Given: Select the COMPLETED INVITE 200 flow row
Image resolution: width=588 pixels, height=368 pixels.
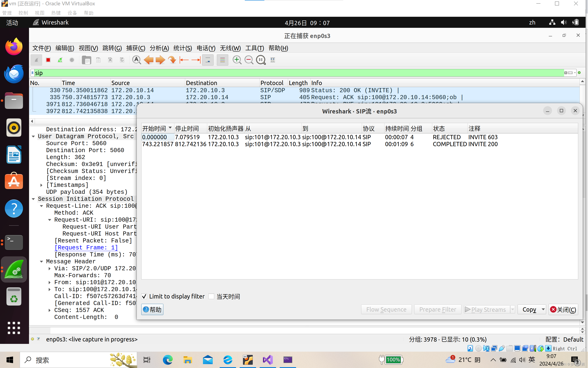Looking at the screenshot, I should pos(360,144).
